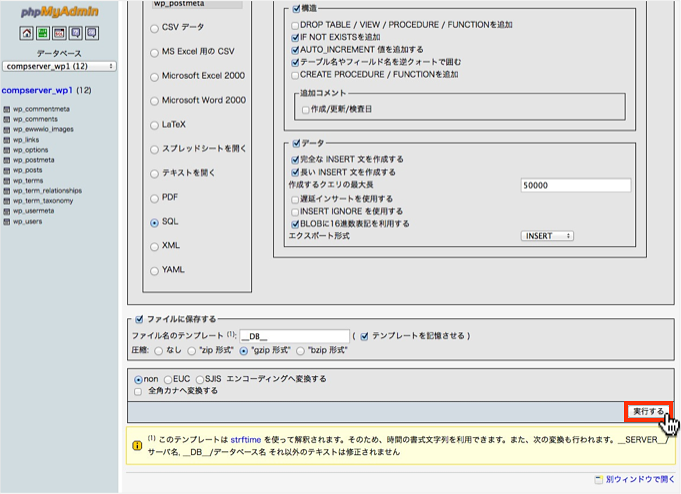Go to the phpMyAdmin home icon
Viewport: 681px width, 494px height.
(26, 33)
